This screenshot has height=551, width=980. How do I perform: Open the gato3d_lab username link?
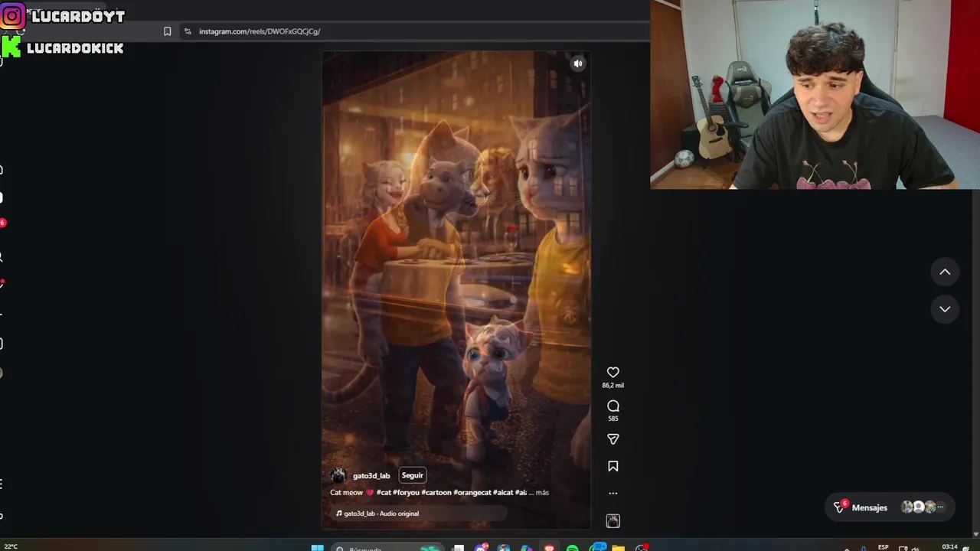point(371,476)
